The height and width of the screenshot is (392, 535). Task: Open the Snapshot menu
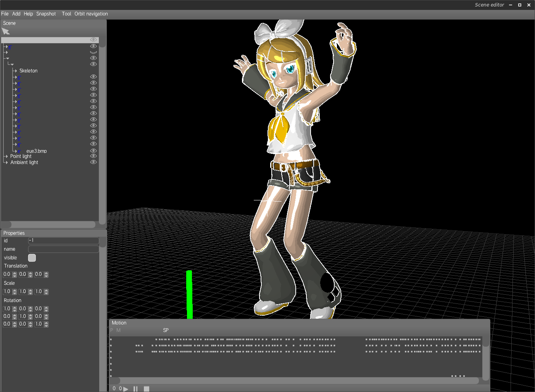[x=46, y=14]
